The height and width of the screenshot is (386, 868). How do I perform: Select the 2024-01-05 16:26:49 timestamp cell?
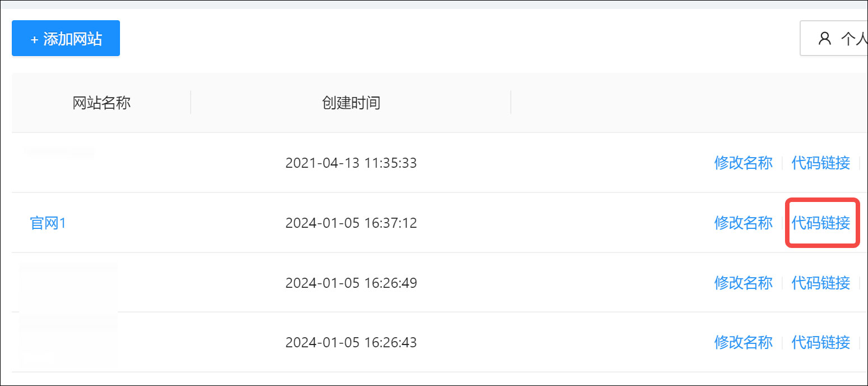point(351,282)
